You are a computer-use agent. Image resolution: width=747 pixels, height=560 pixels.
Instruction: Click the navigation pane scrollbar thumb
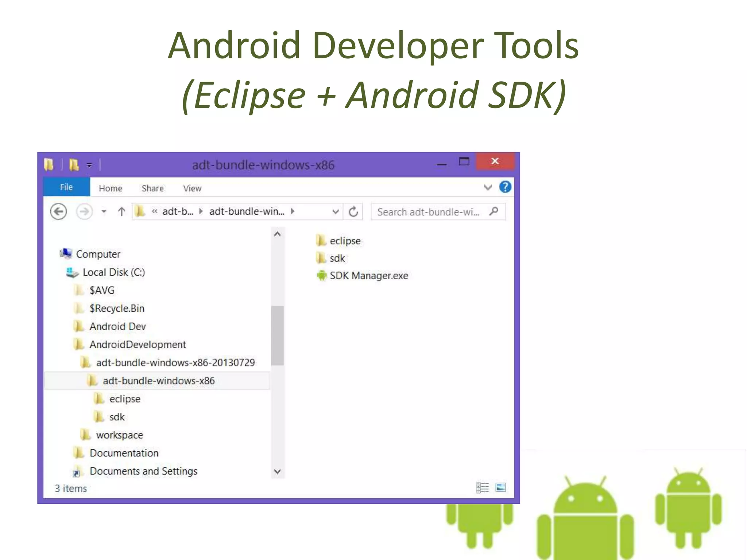277,335
